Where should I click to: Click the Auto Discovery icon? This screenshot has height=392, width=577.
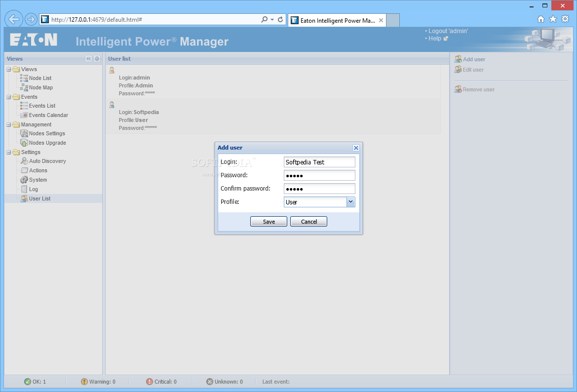point(24,161)
